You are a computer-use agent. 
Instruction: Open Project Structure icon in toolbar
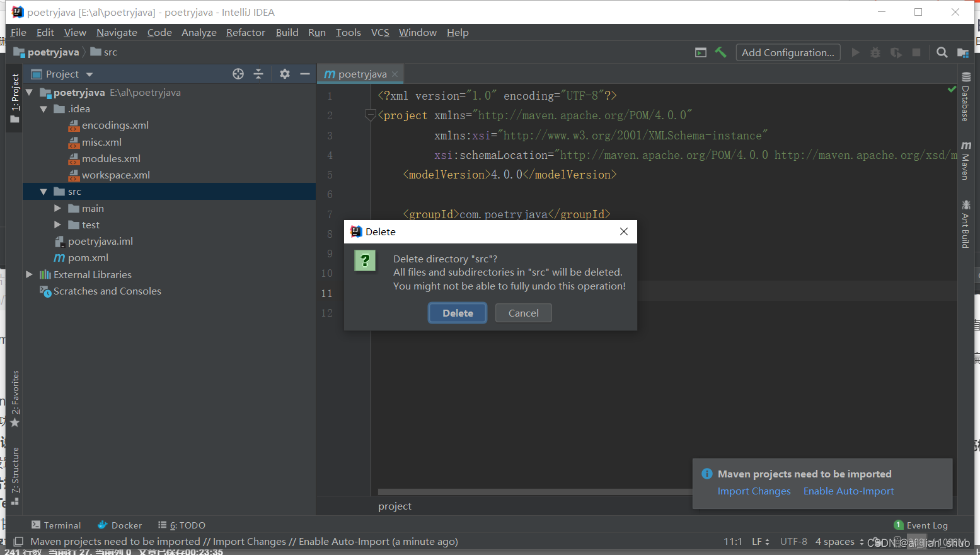pos(962,52)
